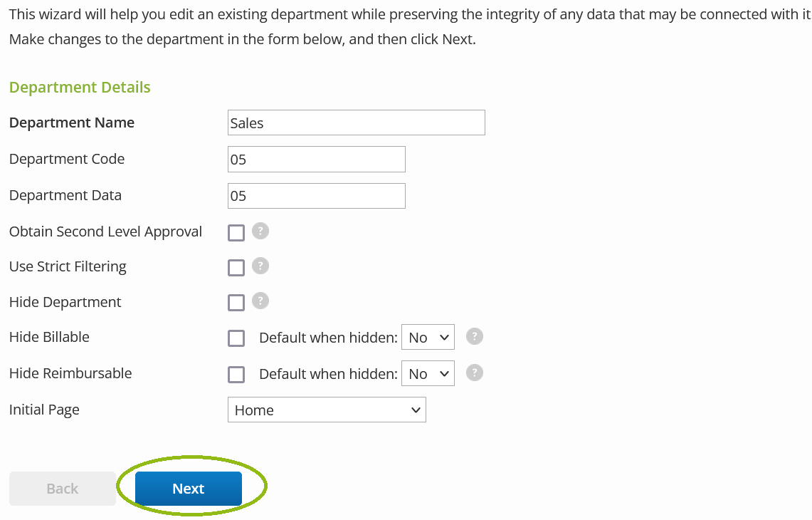
Task: Check the Use Strict Filtering box
Action: [x=236, y=266]
